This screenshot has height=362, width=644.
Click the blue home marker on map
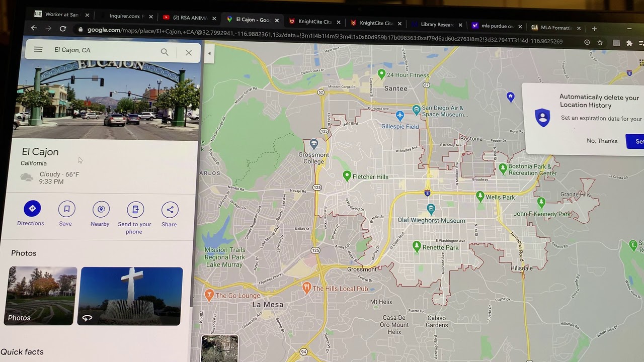(x=511, y=97)
